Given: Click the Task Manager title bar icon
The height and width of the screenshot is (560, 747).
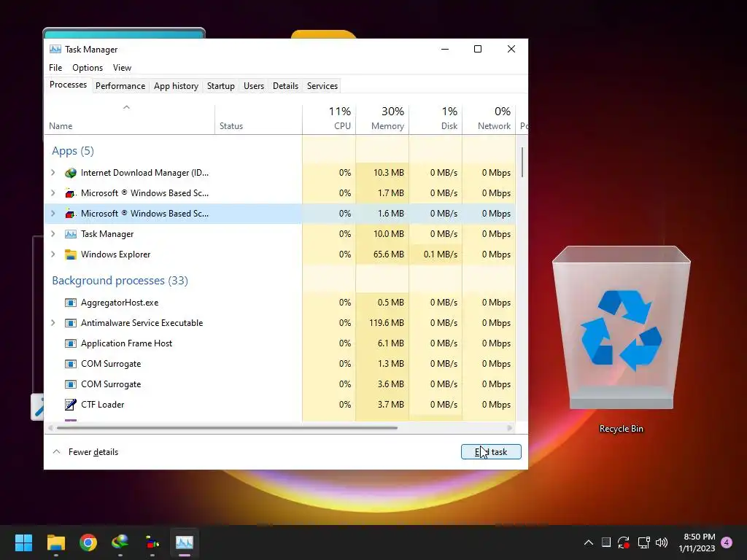Looking at the screenshot, I should coord(55,49).
